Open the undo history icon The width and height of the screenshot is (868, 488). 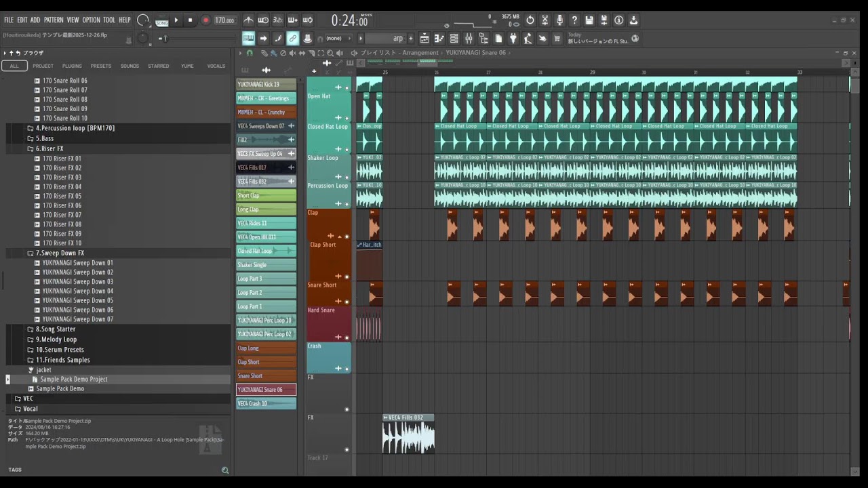(x=530, y=20)
